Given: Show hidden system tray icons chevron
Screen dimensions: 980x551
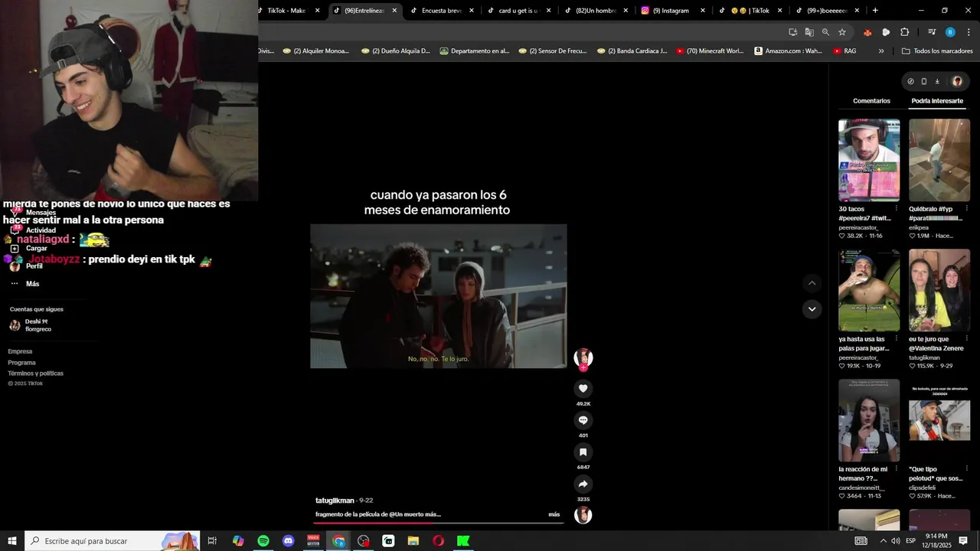Looking at the screenshot, I should pos(883,541).
